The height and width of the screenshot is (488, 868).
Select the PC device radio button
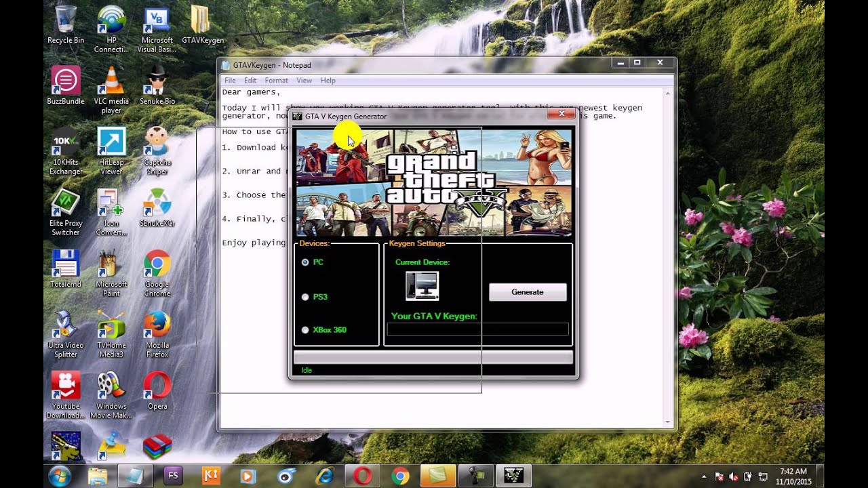tap(305, 262)
